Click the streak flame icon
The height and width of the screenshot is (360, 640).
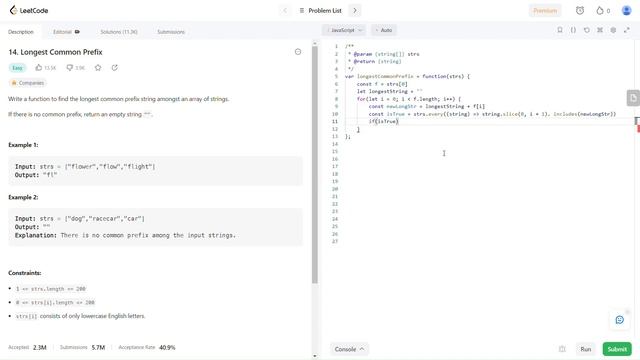click(x=600, y=11)
